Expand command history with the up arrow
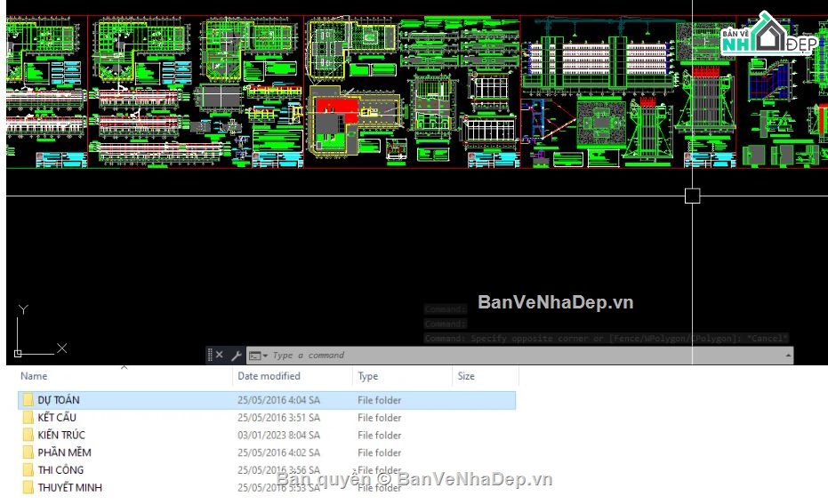The height and width of the screenshot is (504, 828). [788, 356]
